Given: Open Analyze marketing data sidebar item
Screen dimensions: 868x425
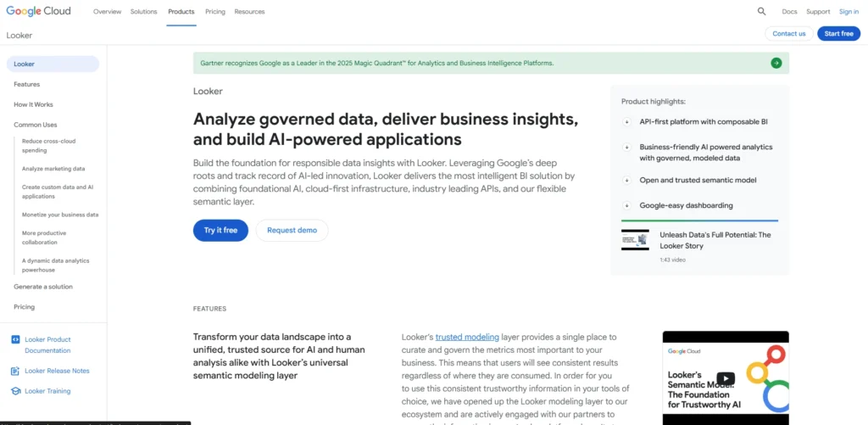Looking at the screenshot, I should (x=53, y=169).
